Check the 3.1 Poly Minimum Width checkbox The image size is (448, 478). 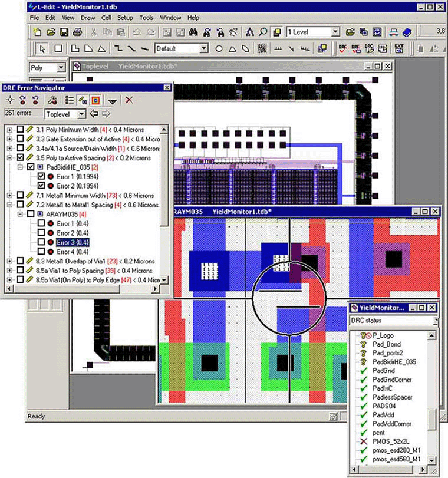[20, 130]
